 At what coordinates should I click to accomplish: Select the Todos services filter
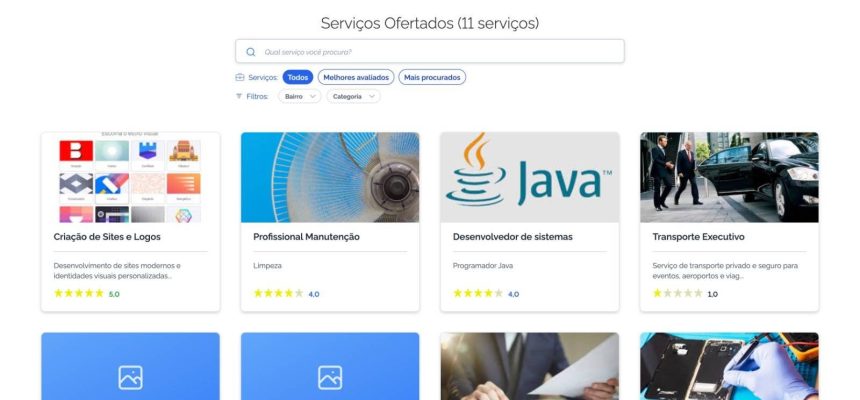298,77
